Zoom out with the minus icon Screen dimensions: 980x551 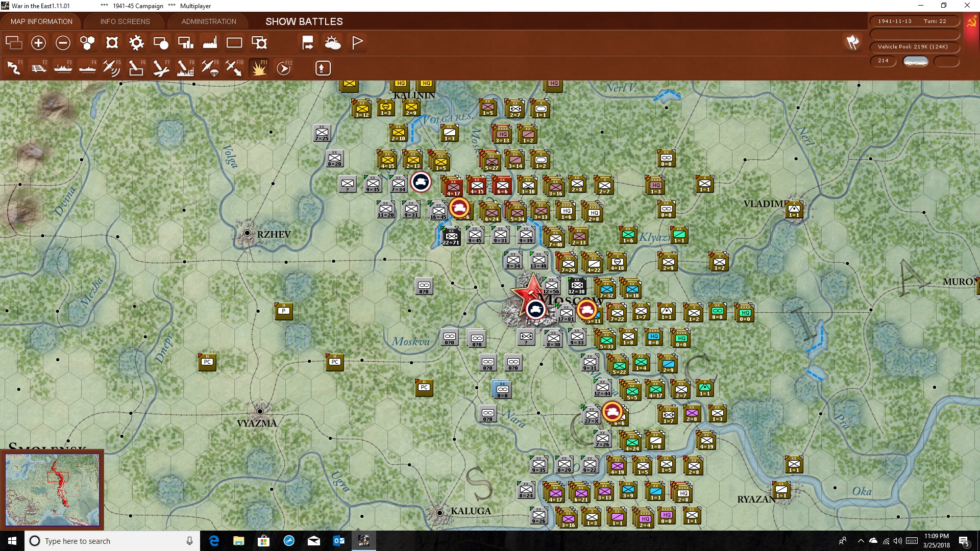click(x=63, y=43)
